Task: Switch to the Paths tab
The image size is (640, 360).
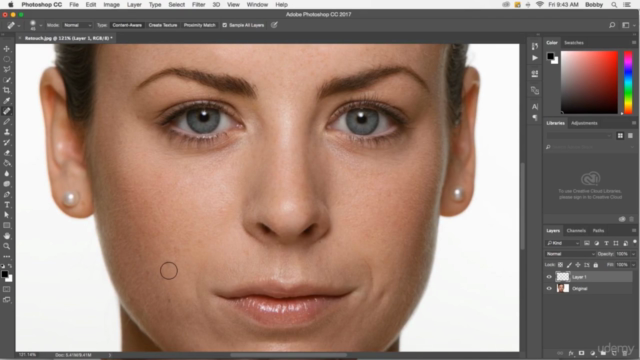Action: click(598, 231)
